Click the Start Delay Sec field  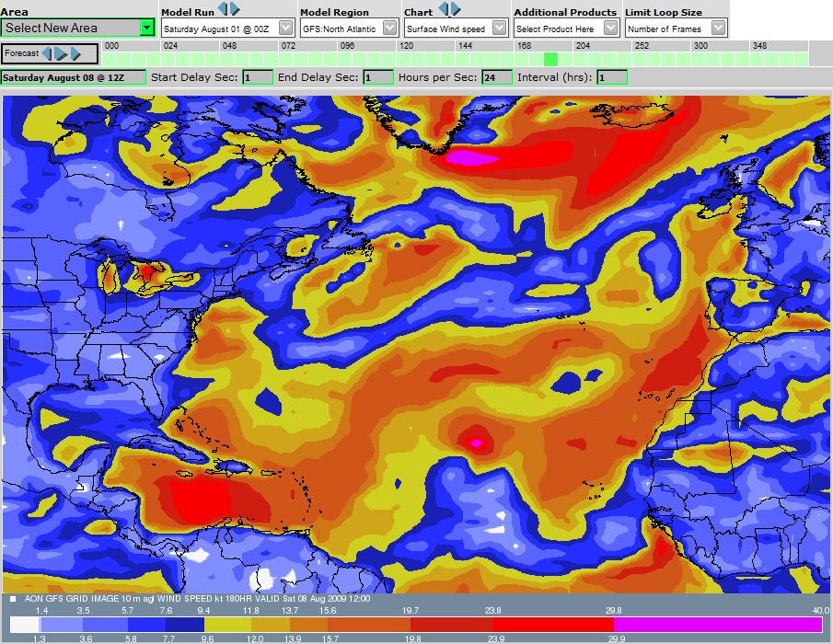258,77
